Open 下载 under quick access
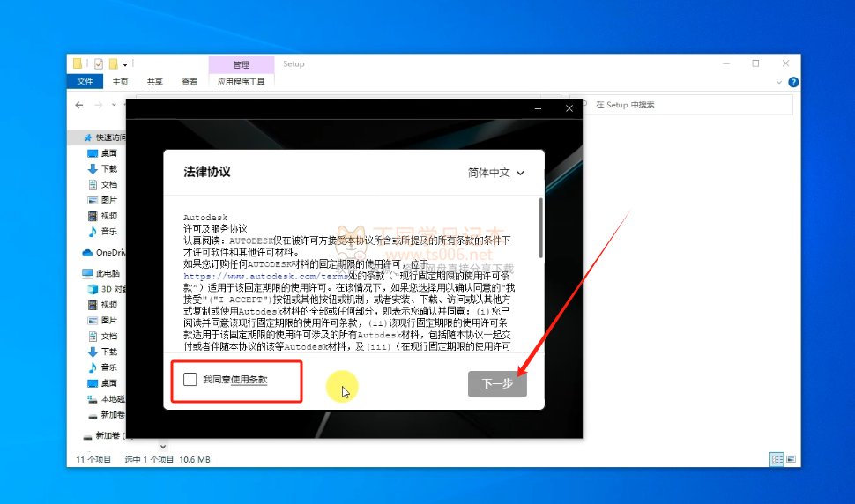Viewport: 855px width, 504px height. (x=102, y=169)
